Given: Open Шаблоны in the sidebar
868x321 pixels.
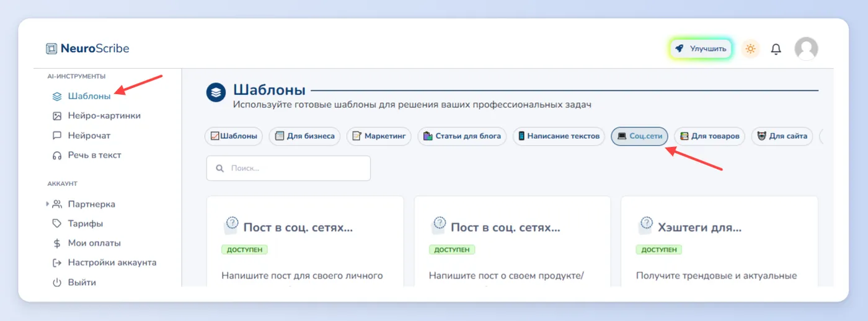Looking at the screenshot, I should [89, 96].
